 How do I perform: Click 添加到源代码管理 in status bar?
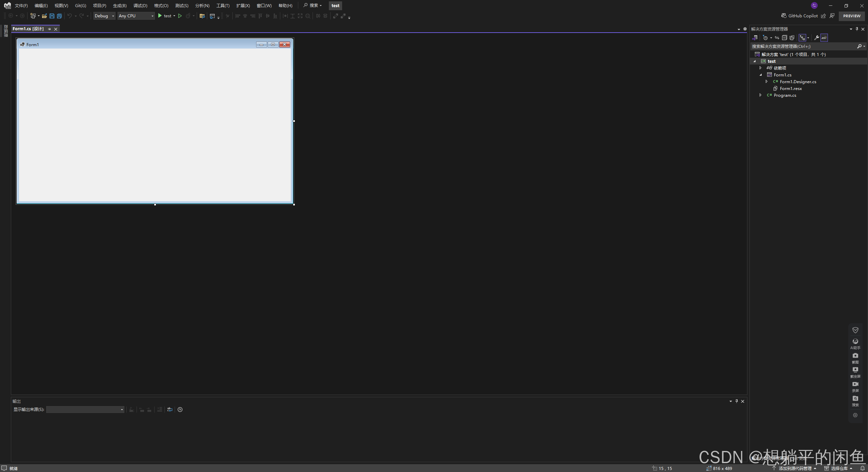[x=795, y=468]
